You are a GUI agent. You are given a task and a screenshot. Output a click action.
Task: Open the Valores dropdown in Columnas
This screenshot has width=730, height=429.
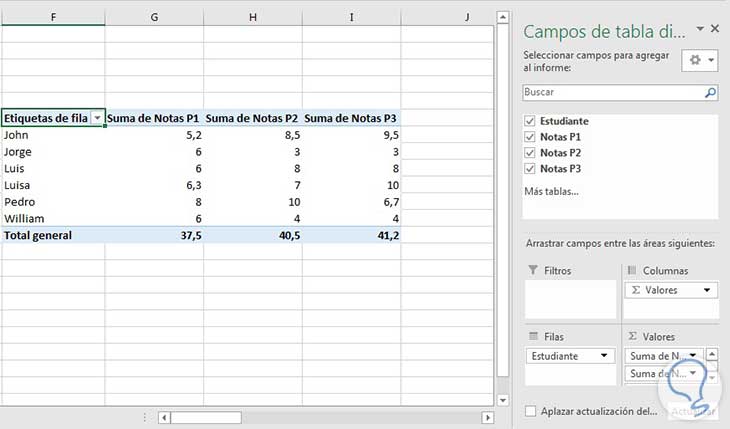(708, 290)
